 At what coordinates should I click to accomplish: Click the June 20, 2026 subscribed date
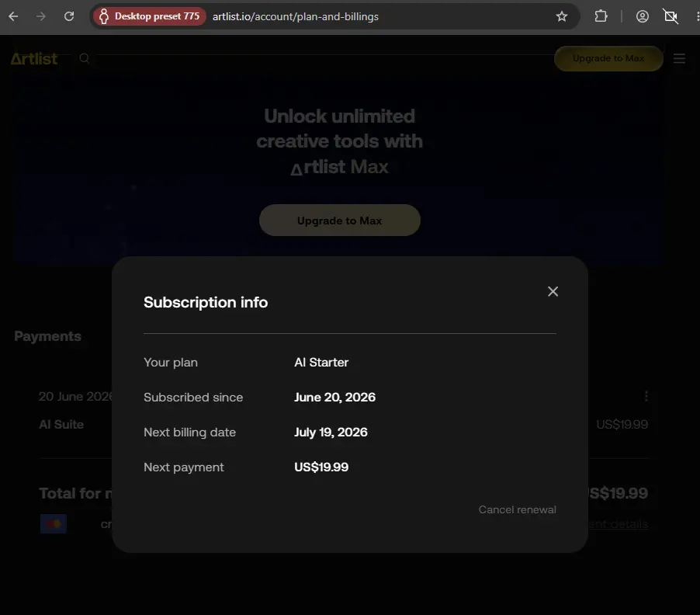334,397
